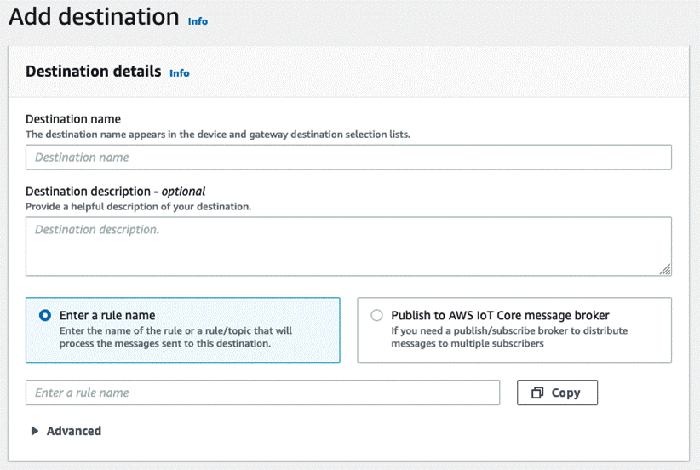The height and width of the screenshot is (470, 700).
Task: Select Publish to AWS IoT Core message broker radio
Action: point(376,315)
